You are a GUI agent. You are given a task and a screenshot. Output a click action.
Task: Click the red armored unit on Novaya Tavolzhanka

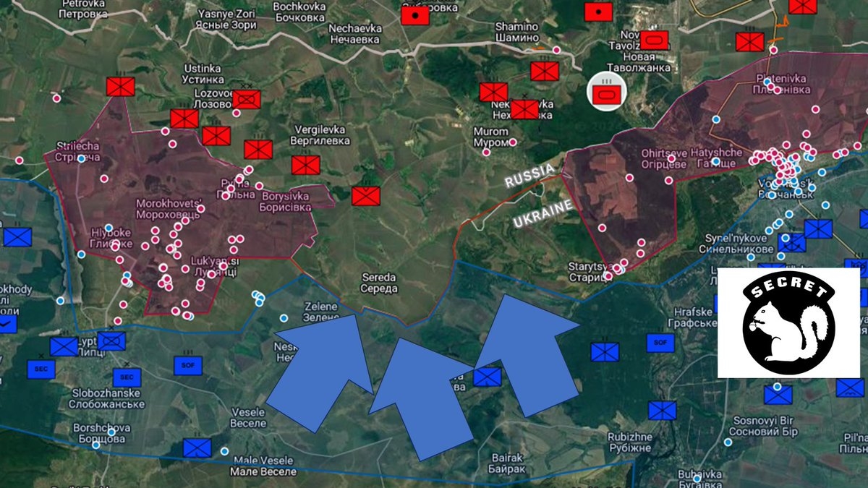coord(654,40)
